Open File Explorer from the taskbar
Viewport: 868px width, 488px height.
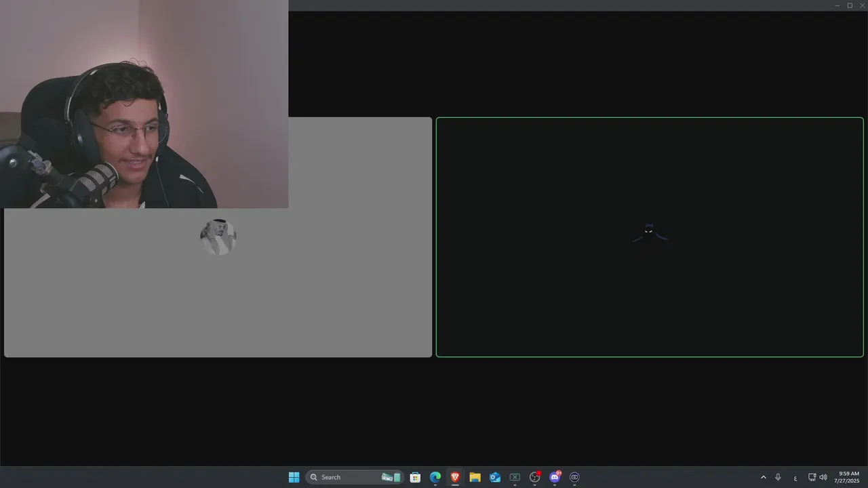click(475, 477)
